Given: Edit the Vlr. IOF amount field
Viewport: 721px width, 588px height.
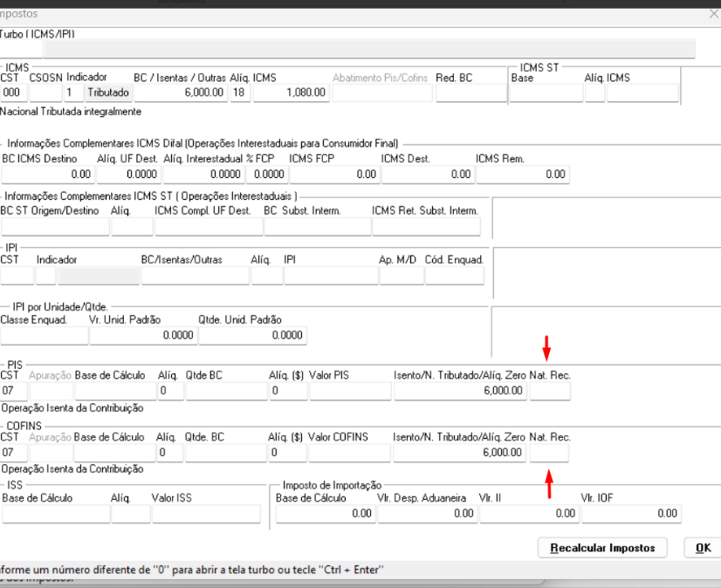Looking at the screenshot, I should click(631, 514).
